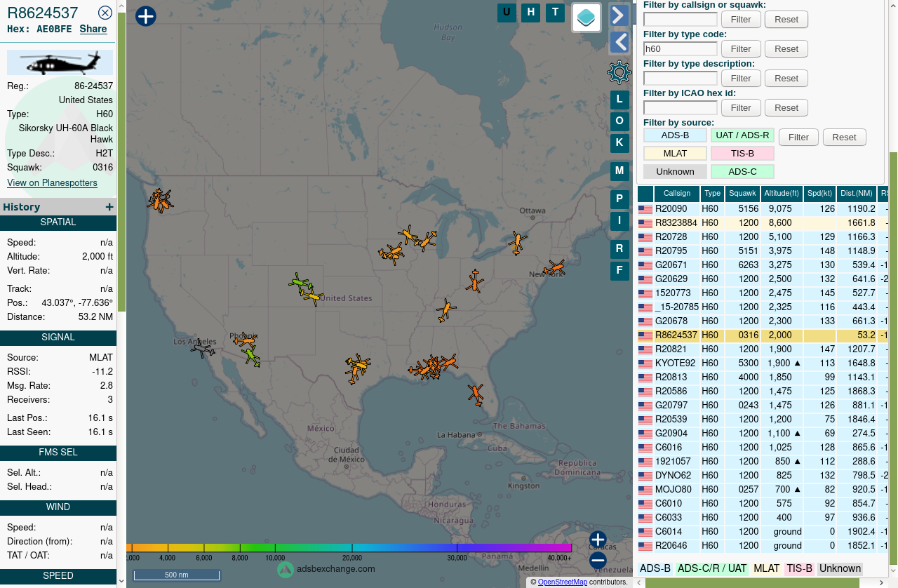Select the ADS-C source filter
Screen dimensions: 898x588
pos(742,172)
